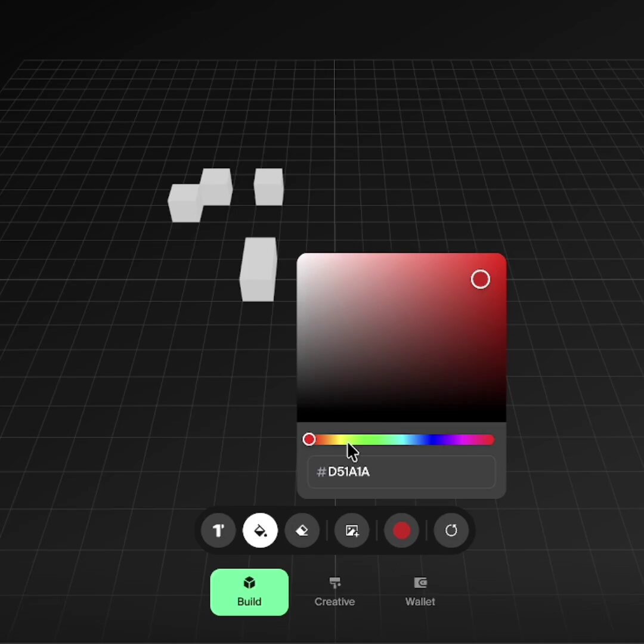Switch to the Build tab
The image size is (644, 644).
click(249, 592)
